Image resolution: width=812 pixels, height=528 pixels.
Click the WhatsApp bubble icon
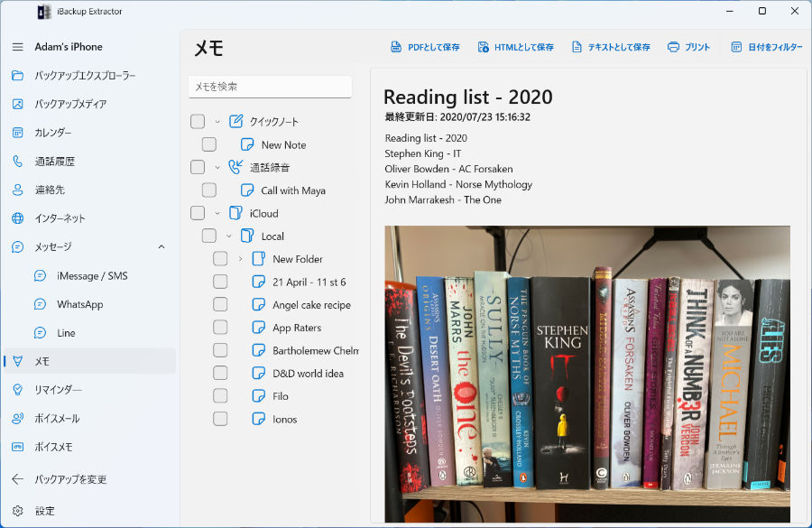pos(40,304)
